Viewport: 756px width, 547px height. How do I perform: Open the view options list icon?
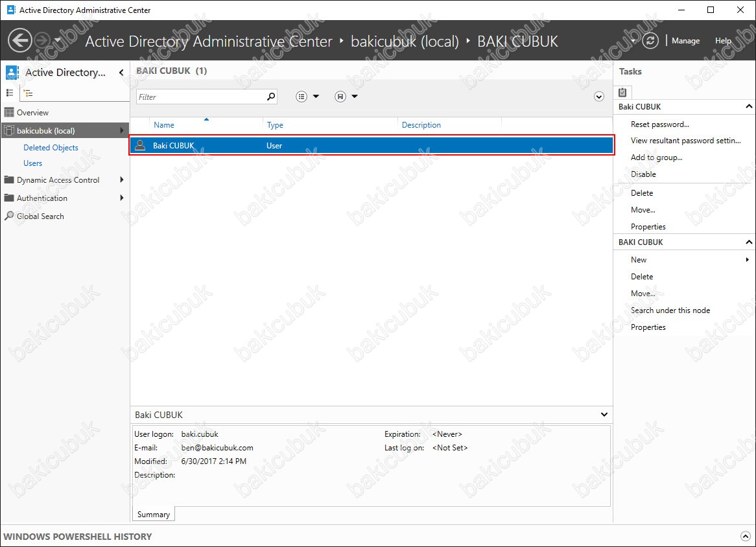coord(301,97)
